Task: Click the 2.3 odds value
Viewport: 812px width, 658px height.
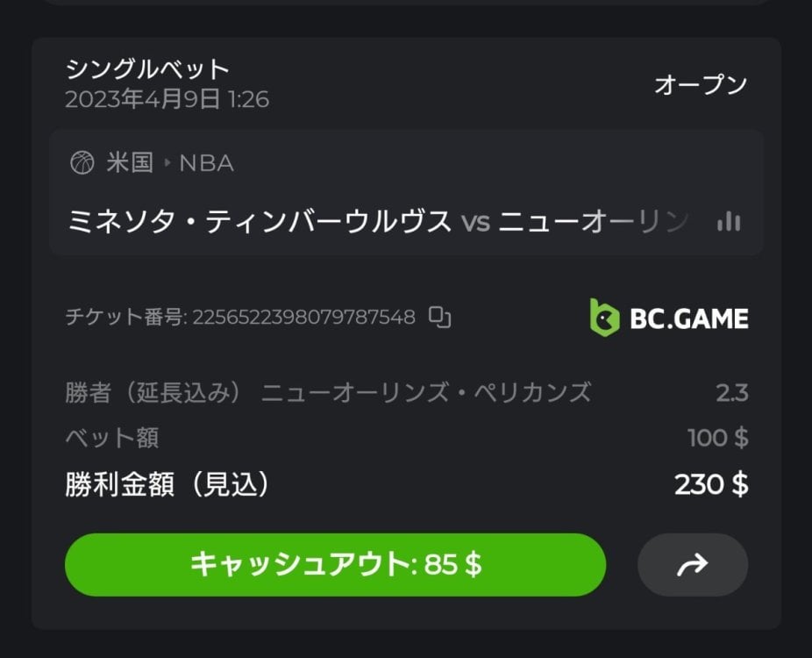Action: pos(731,392)
